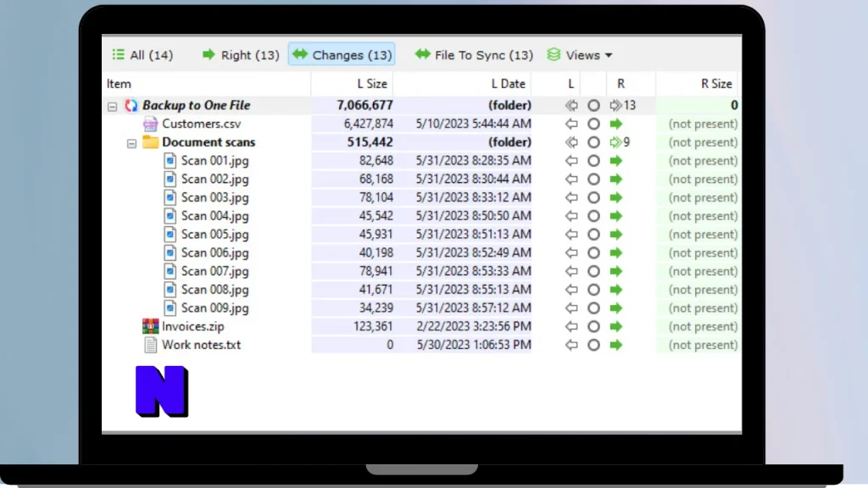Open the Right (13) tab
This screenshot has height=488, width=868.
click(x=240, y=55)
